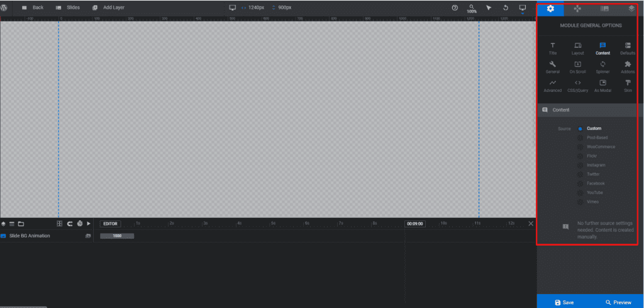The width and height of the screenshot is (644, 308).
Task: Click the undo history icon
Action: [506, 8]
